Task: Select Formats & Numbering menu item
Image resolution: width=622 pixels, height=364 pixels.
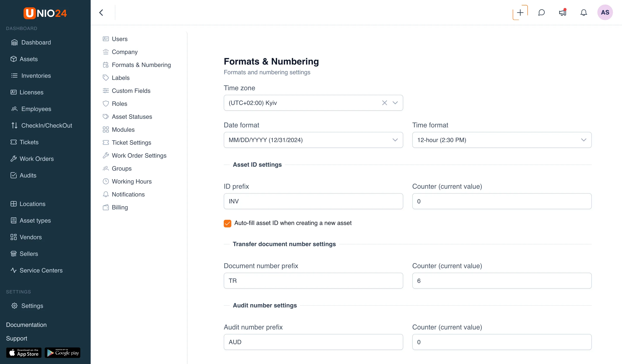Action: (137, 65)
